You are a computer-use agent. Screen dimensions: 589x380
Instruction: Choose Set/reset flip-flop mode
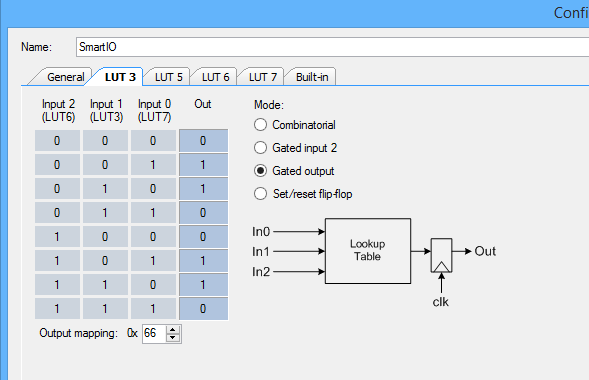click(260, 194)
